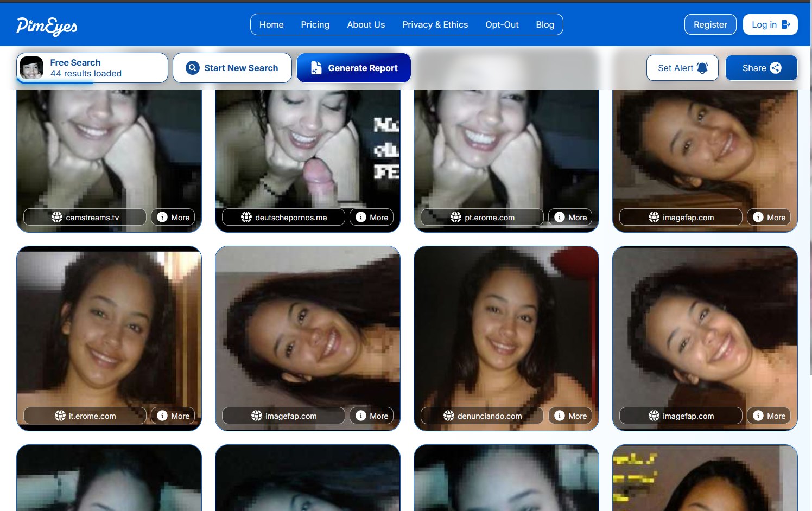Image resolution: width=812 pixels, height=511 pixels.
Task: Click the Set Alert bell icon
Action: [702, 68]
